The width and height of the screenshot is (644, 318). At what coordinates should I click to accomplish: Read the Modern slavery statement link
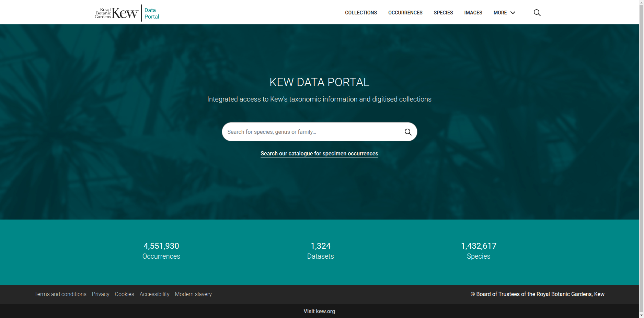pos(193,294)
